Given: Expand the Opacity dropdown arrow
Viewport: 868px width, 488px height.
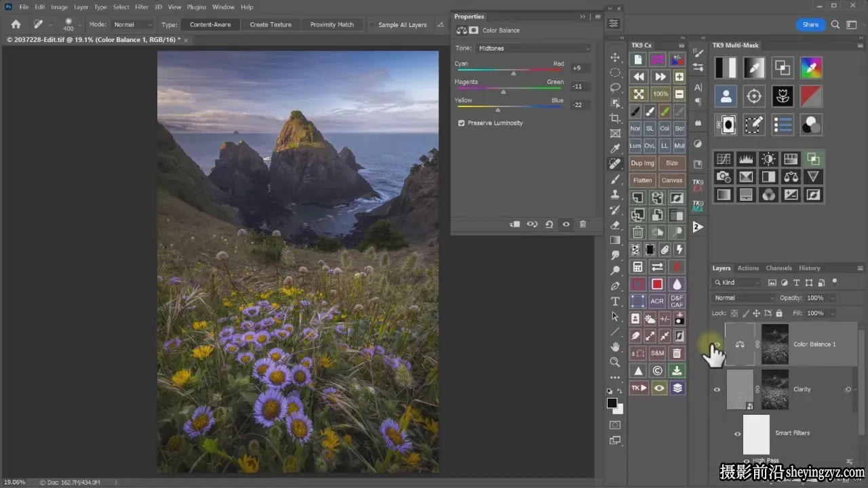Looking at the screenshot, I should coord(833,298).
